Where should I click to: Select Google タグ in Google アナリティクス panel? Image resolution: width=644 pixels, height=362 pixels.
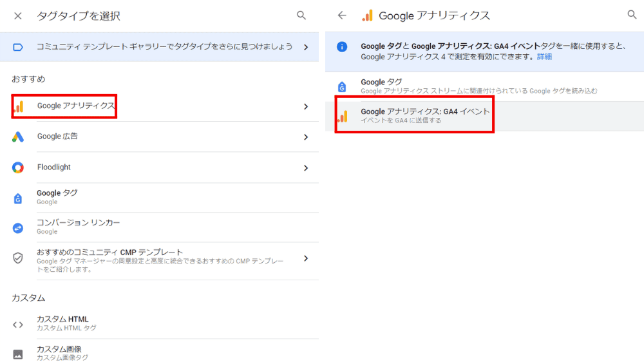[485, 87]
